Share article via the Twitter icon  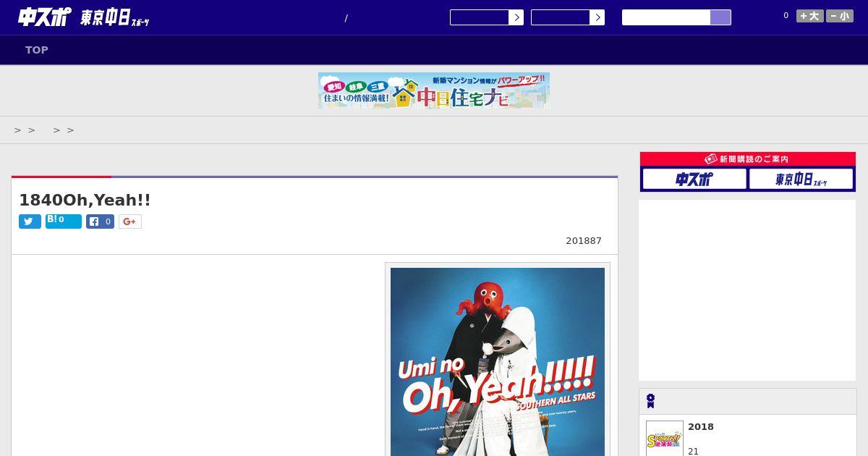coord(30,221)
